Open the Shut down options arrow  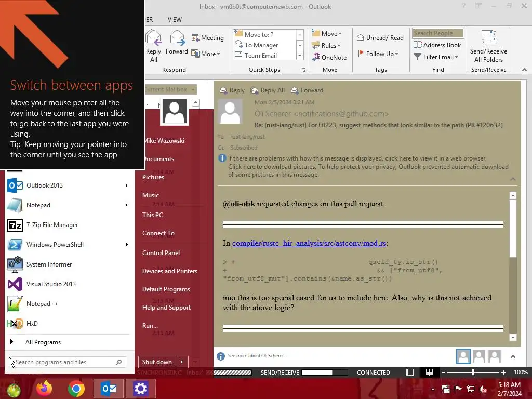tap(182, 362)
